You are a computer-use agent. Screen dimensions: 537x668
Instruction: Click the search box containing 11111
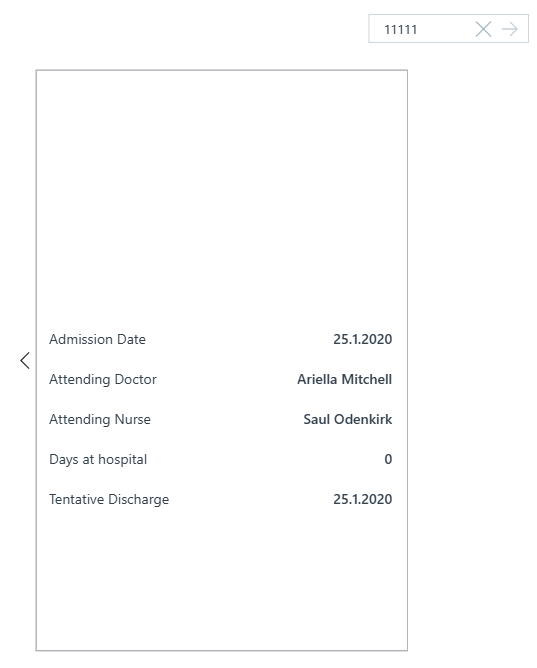448,29
